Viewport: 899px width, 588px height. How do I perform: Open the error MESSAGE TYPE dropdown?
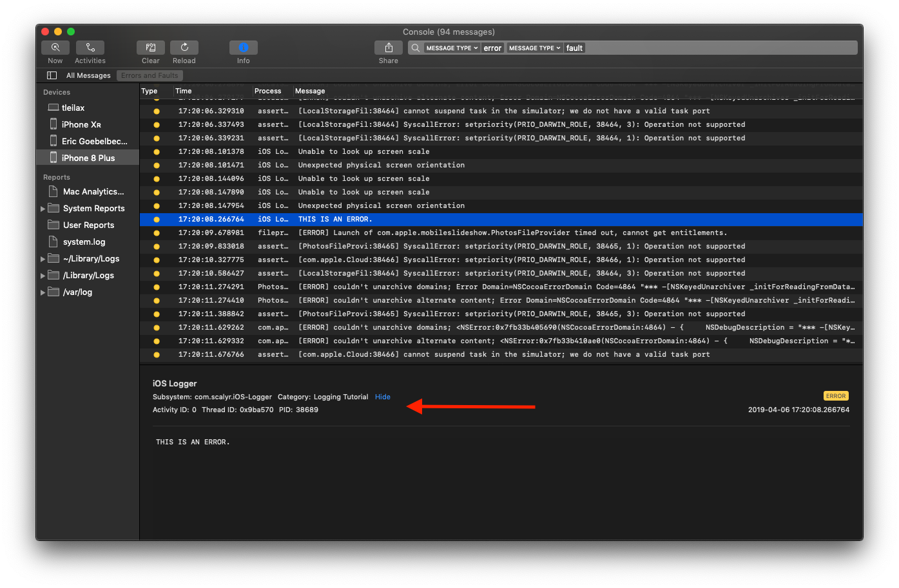click(x=452, y=48)
